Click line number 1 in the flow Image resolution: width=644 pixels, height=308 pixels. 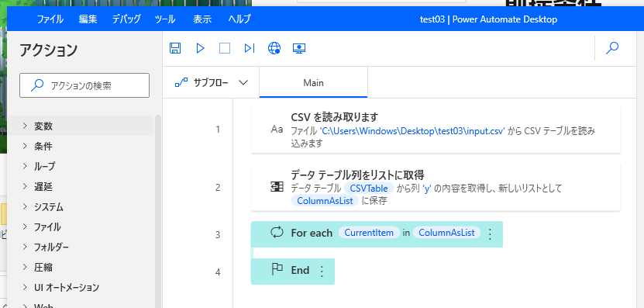click(218, 130)
